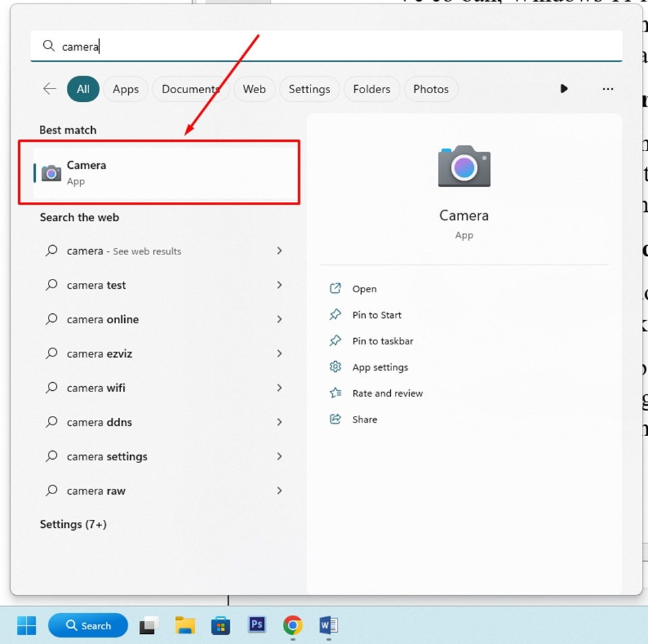
Task: Select the 'camera online' web suggestion
Action: tap(165, 319)
